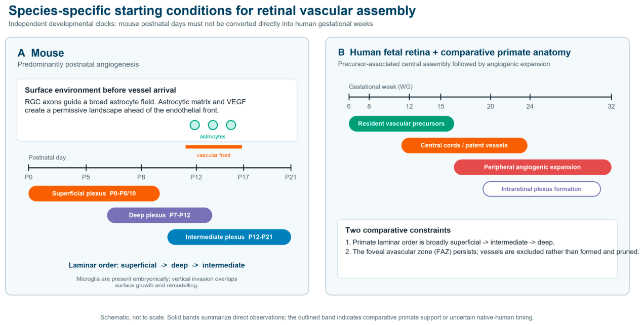Screen dimensions: 644x325
Task: Click the Intermediate plexus P12-P21 band
Action: click(x=229, y=237)
